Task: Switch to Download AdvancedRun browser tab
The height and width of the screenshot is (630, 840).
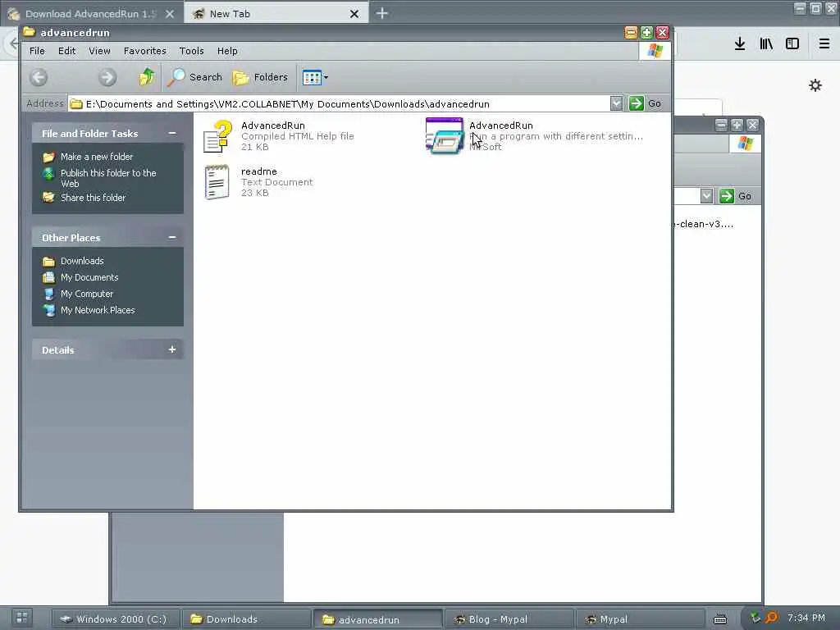Action: [x=90, y=14]
